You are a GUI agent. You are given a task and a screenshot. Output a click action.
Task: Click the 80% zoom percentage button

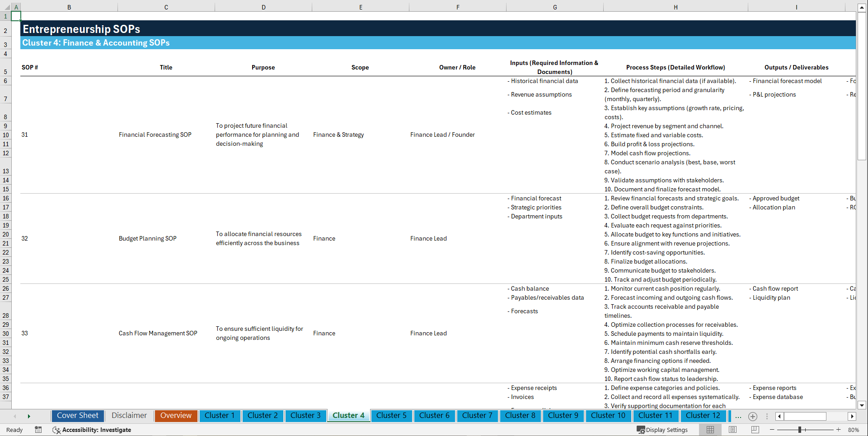(x=854, y=430)
